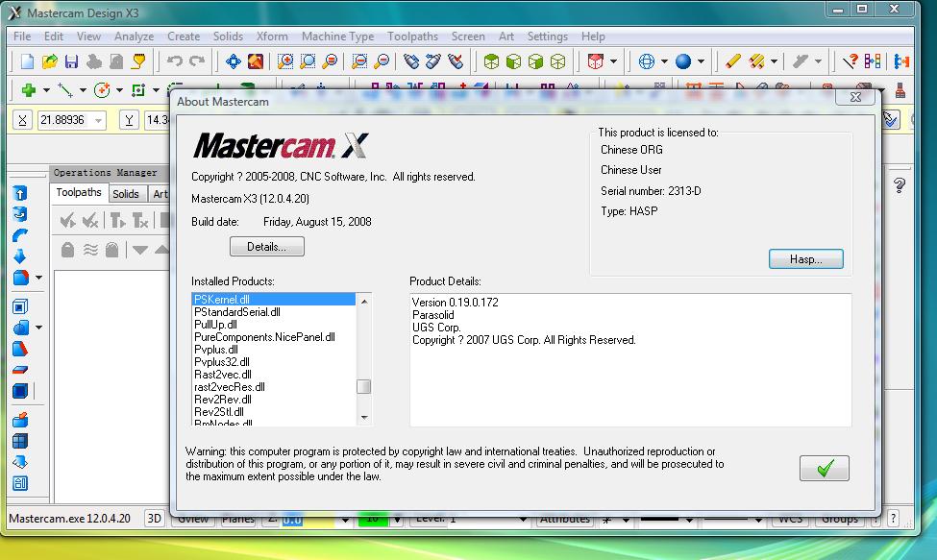Screen dimensions: 937x560
Task: Open dropdown arrow next to wireframe globe
Action: pyautogui.click(x=664, y=61)
